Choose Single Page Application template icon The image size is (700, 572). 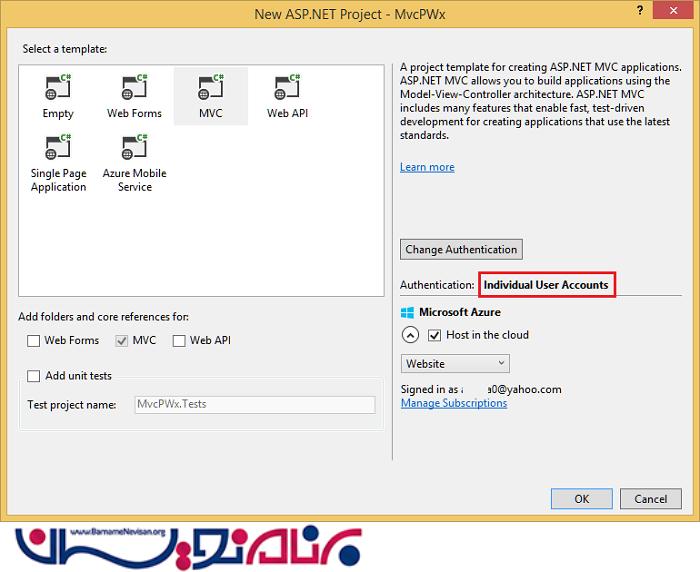pyautogui.click(x=58, y=147)
